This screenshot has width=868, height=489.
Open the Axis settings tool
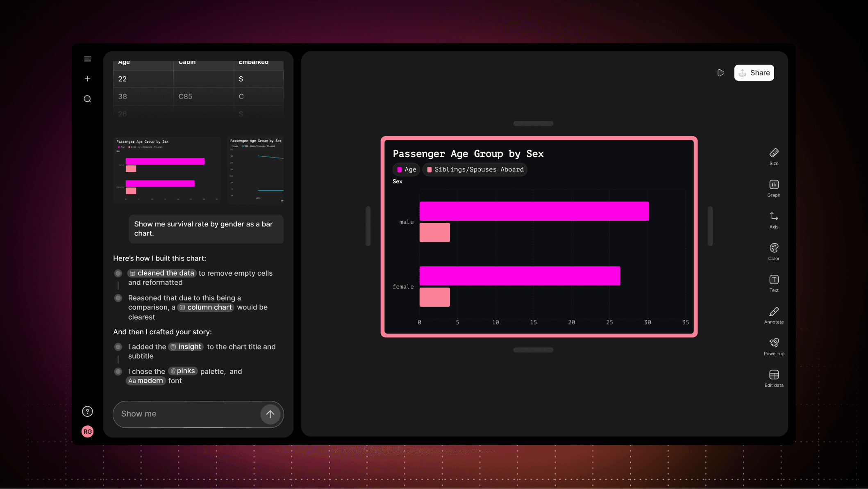(x=774, y=220)
